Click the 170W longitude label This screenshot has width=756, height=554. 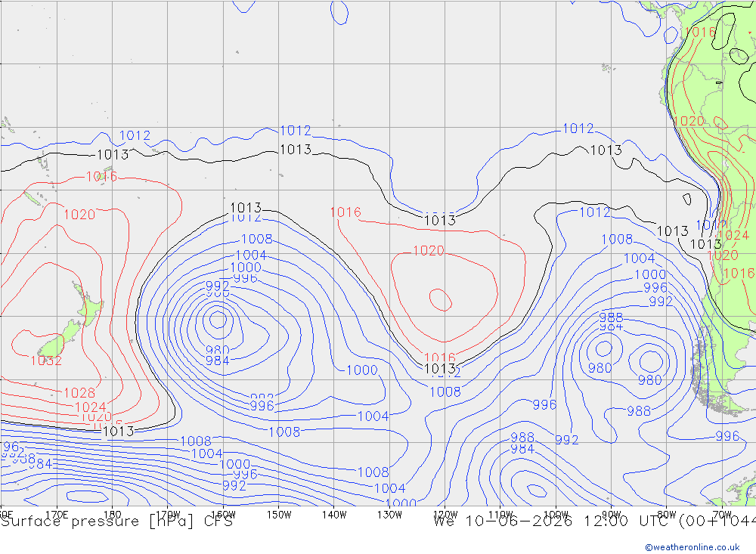168,515
